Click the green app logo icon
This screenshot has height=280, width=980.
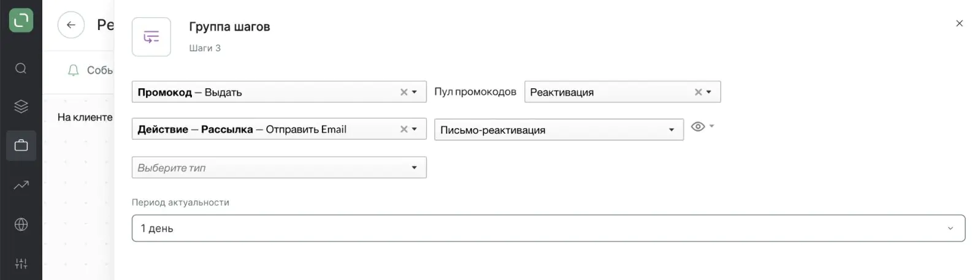coord(21,20)
